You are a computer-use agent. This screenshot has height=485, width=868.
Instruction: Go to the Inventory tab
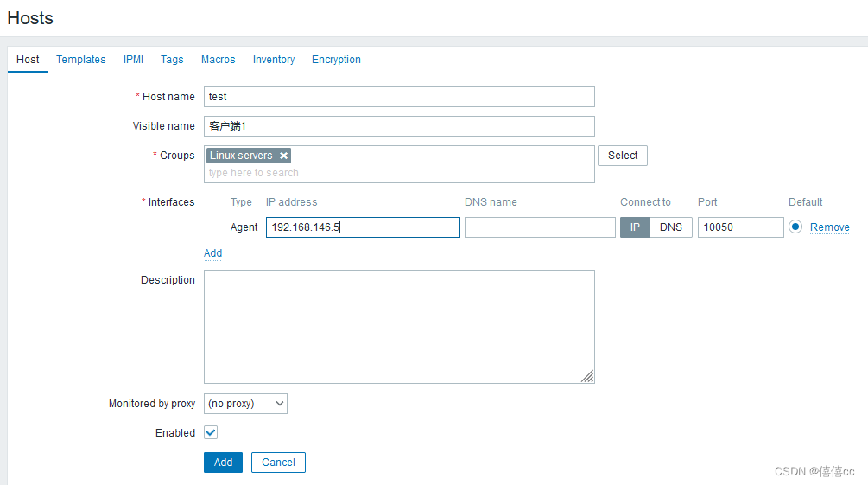tap(274, 60)
